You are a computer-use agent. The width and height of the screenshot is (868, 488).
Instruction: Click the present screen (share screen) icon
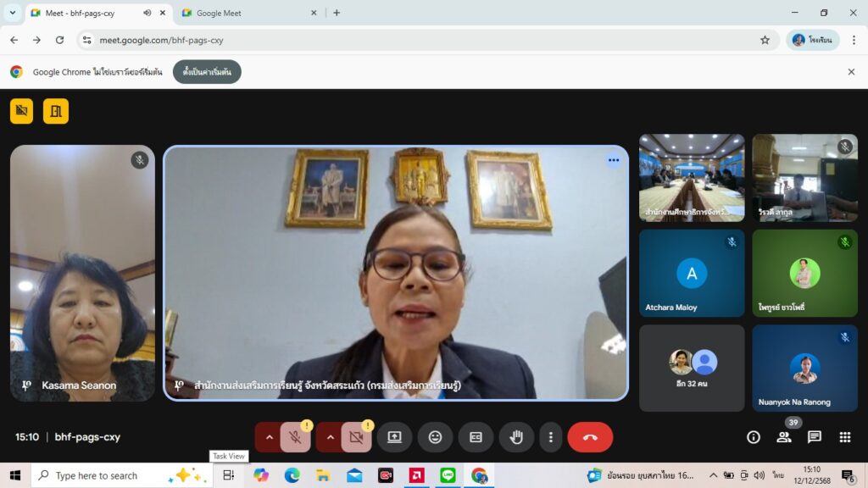[394, 437]
